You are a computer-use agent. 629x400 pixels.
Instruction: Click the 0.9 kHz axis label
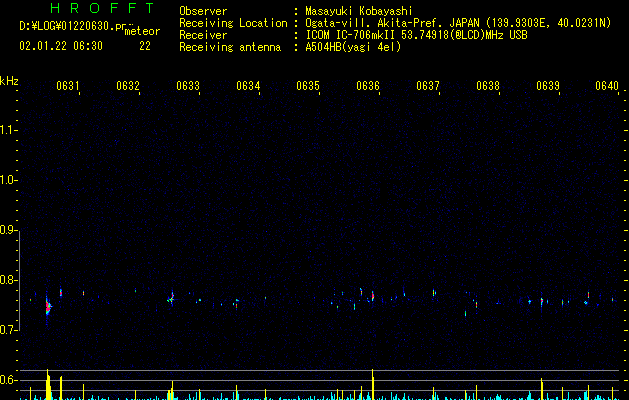8,230
